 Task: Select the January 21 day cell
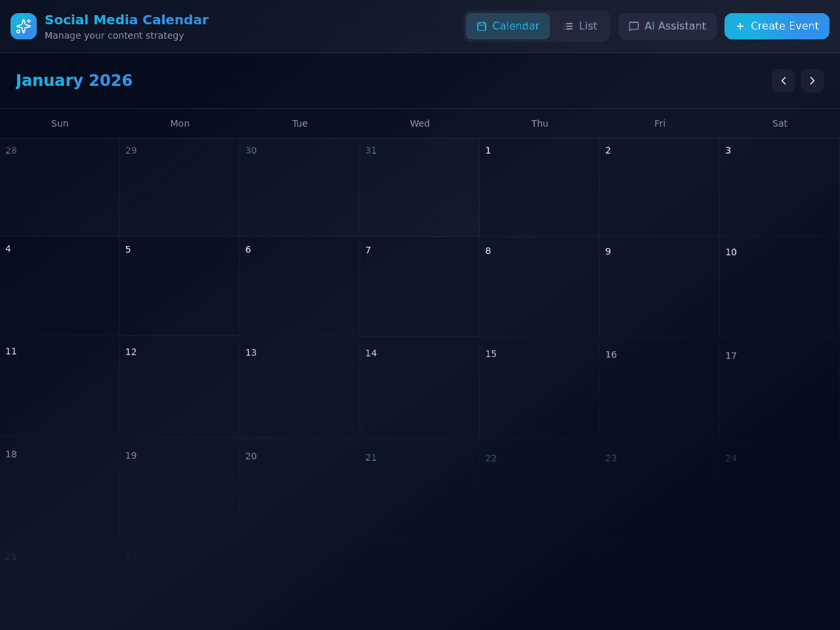point(420,495)
